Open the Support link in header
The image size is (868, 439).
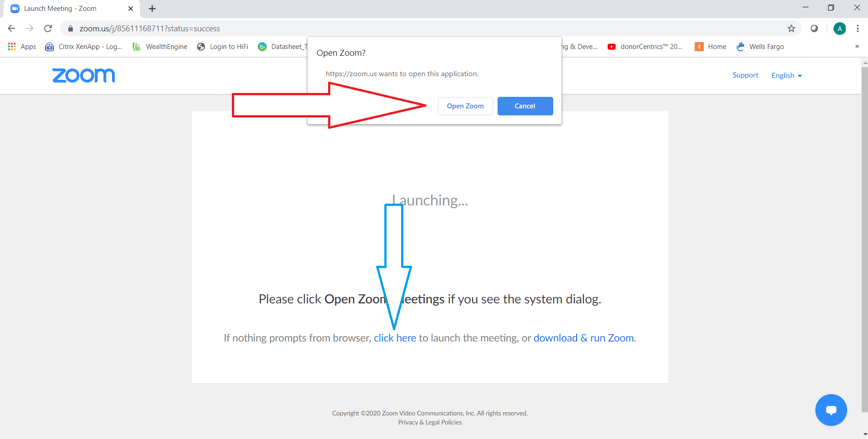point(745,75)
